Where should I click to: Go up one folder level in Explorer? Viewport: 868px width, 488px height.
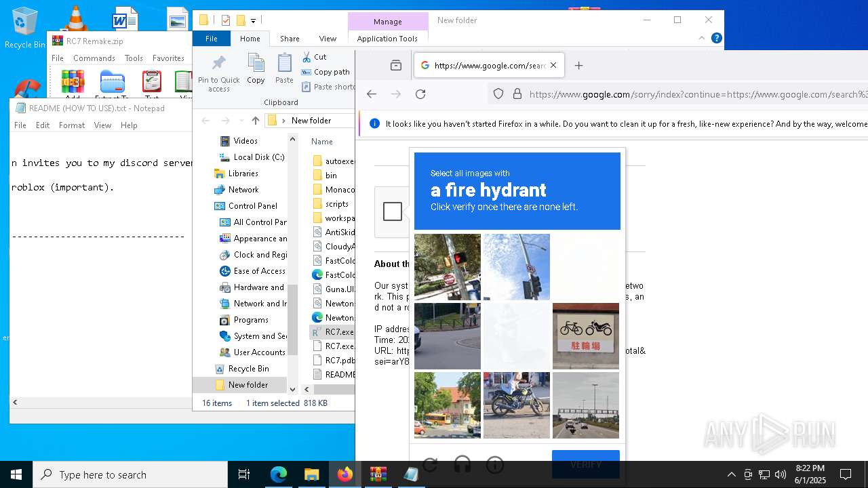(255, 121)
